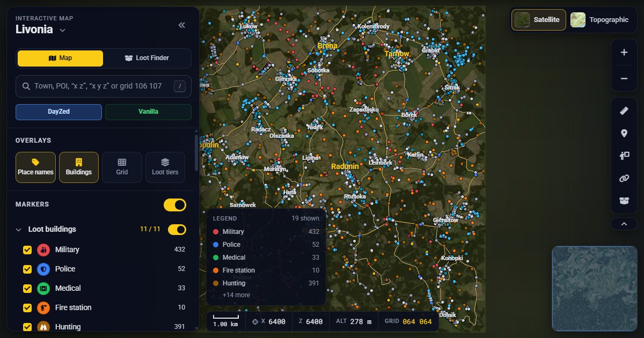Collapse the map tools with up chevron

click(x=624, y=224)
